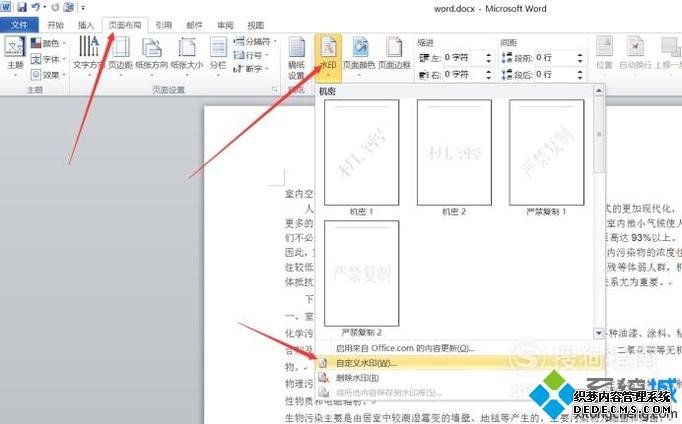Click the watermark gallery scroll up arrow
This screenshot has width=682, height=424.
(x=599, y=90)
